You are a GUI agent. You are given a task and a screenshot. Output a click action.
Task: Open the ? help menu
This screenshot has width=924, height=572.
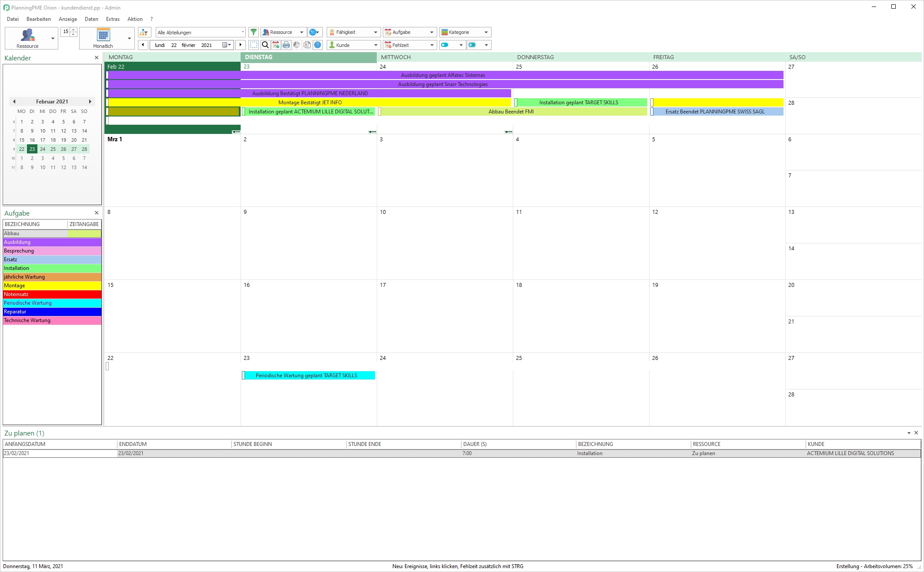[x=151, y=19]
